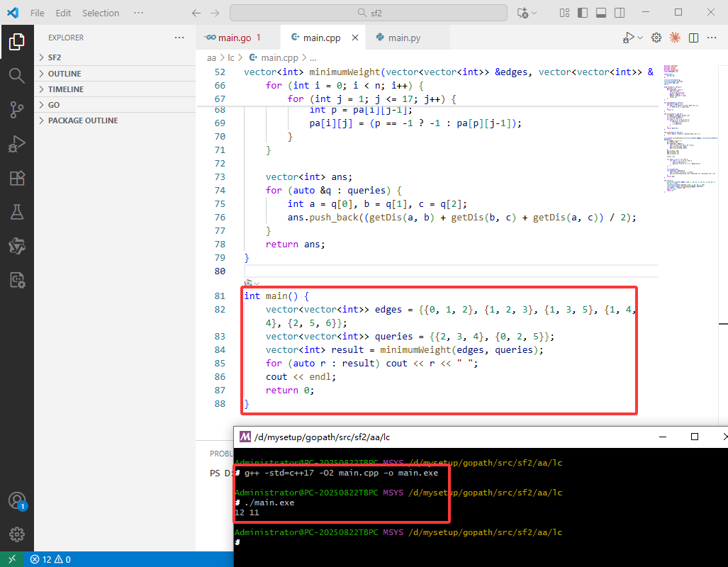Open Explorer views and more actions ellipsis
The width and height of the screenshot is (728, 567).
(x=179, y=38)
